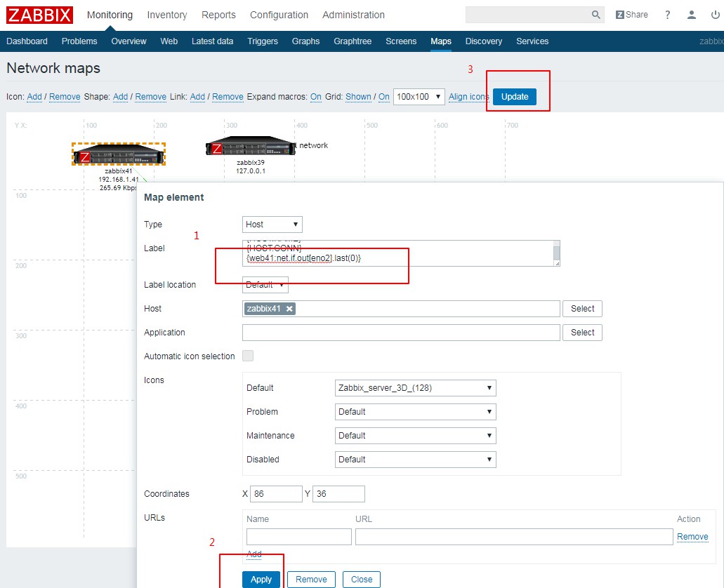The height and width of the screenshot is (588, 724).
Task: Click the search magnifier icon
Action: pyautogui.click(x=596, y=15)
